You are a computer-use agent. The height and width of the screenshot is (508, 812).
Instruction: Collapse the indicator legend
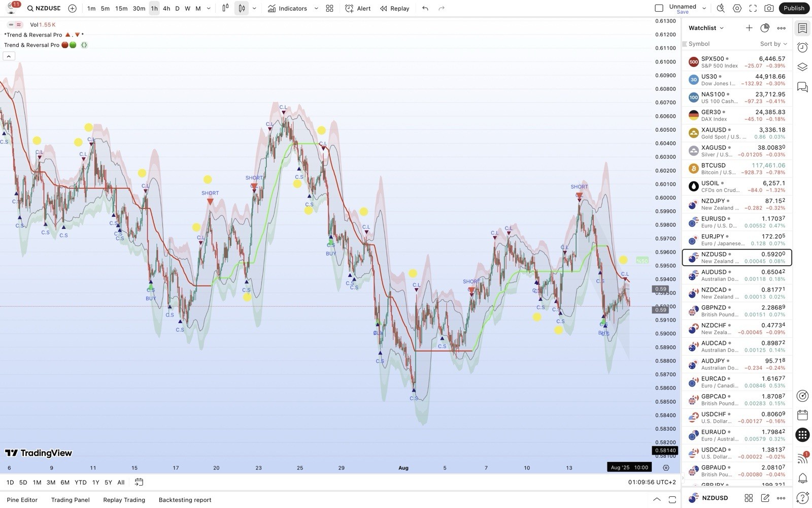tap(9, 56)
